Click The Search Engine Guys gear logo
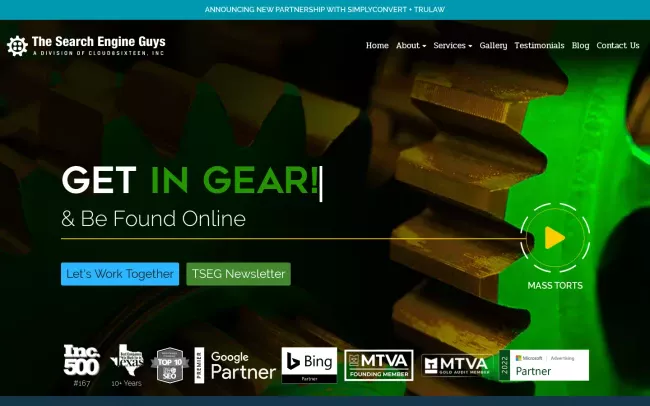The width and height of the screenshot is (650, 406). pos(17,46)
